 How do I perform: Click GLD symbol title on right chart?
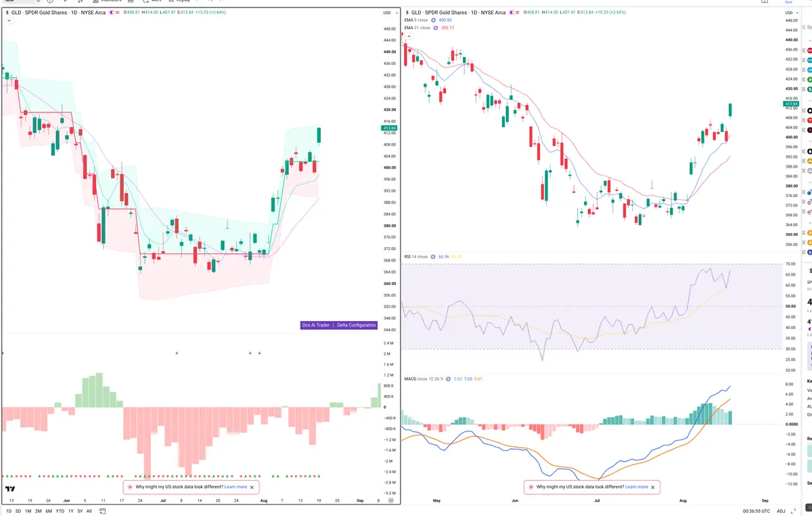pyautogui.click(x=459, y=12)
